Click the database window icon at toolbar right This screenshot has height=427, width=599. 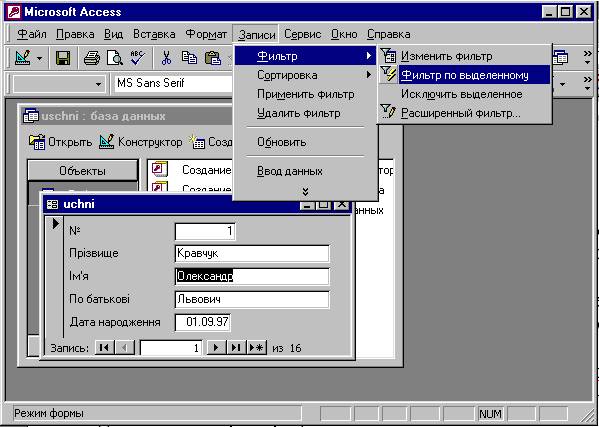click(x=560, y=58)
